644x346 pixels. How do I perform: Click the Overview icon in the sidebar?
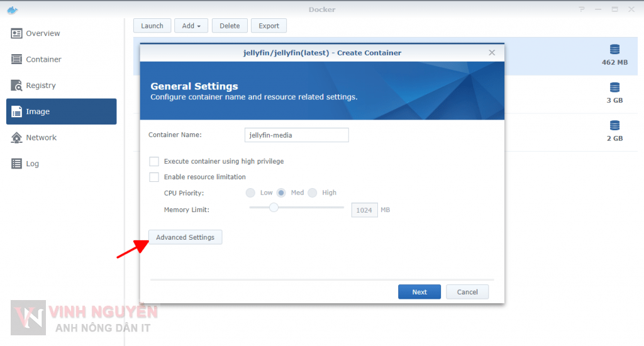16,33
